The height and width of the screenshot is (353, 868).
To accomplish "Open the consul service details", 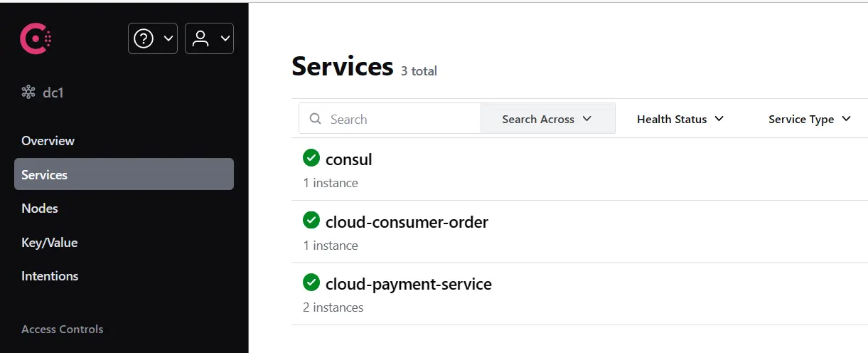I will (x=348, y=159).
